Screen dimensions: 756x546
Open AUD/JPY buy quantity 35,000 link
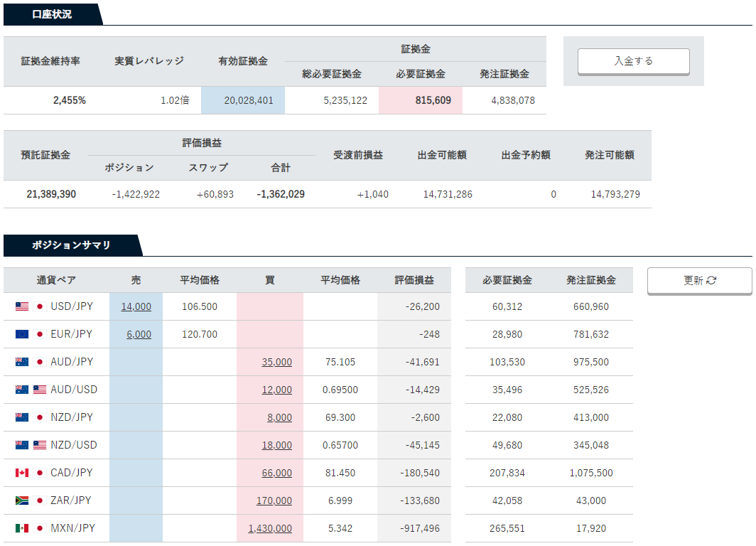pos(277,363)
